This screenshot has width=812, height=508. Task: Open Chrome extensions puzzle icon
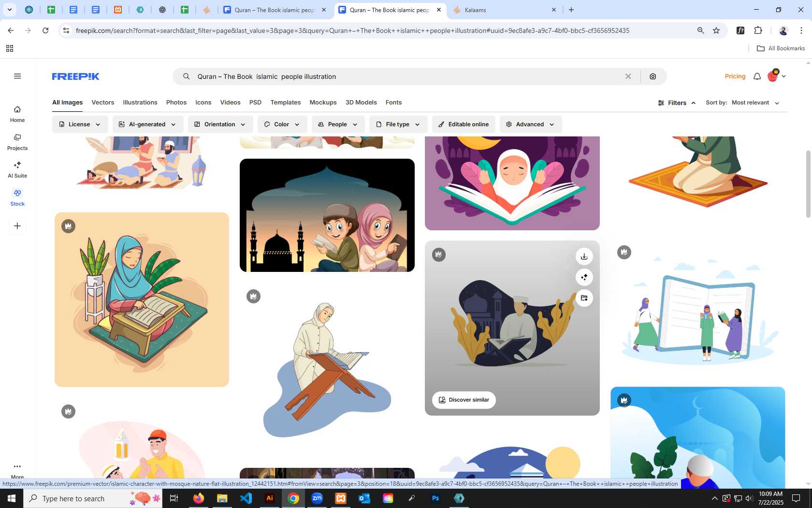coord(758,30)
